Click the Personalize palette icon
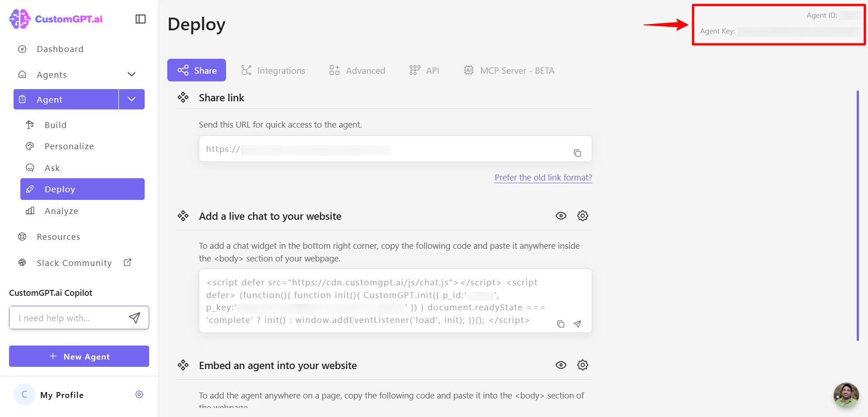The width and height of the screenshot is (868, 417). pyautogui.click(x=30, y=146)
